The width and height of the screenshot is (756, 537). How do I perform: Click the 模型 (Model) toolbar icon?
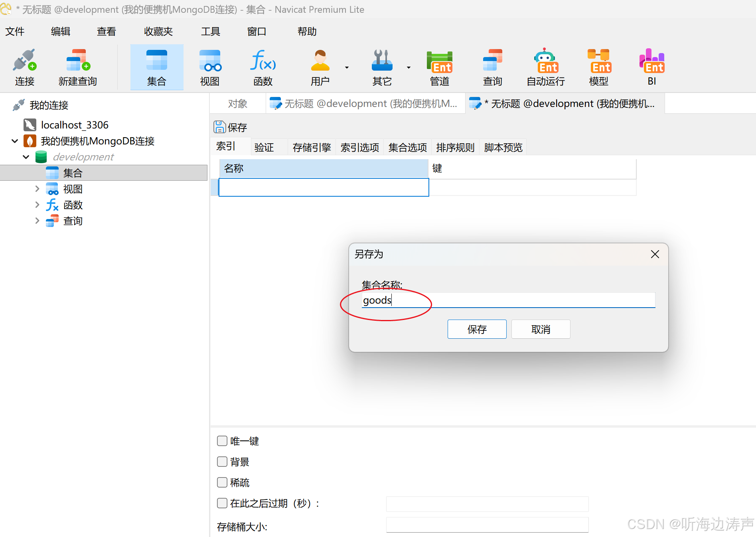coord(598,67)
